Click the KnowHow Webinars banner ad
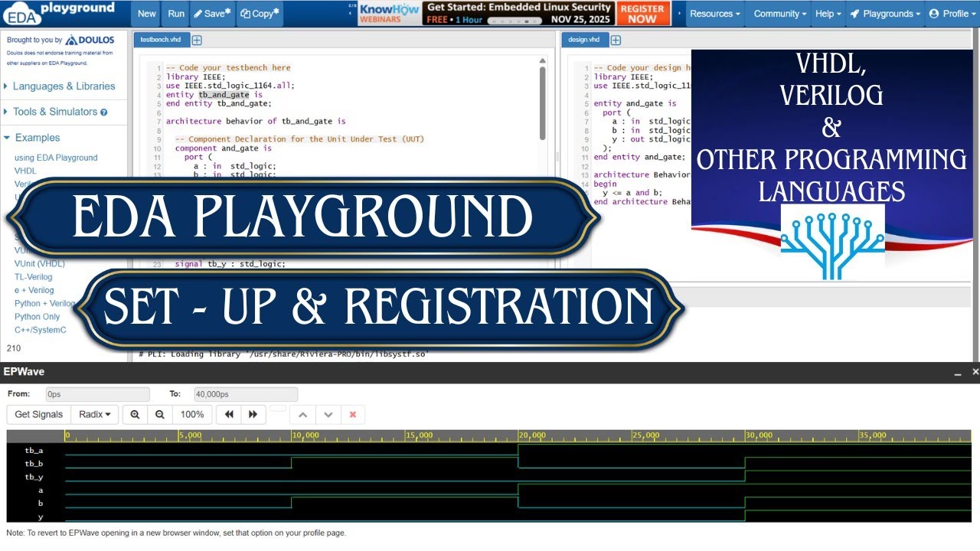This screenshot has height=551, width=980. pos(390,13)
